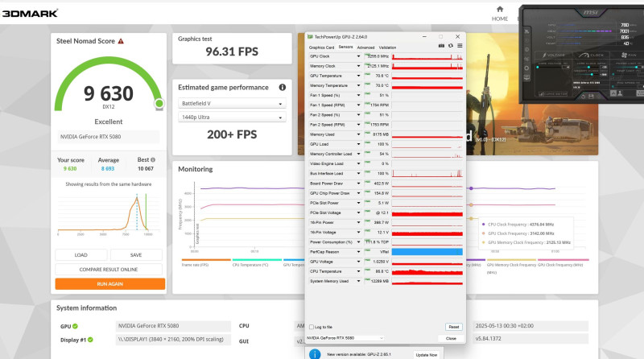Open PerfCap Reason sensor dropdown arrow
The width and height of the screenshot is (644, 359).
[358, 252]
